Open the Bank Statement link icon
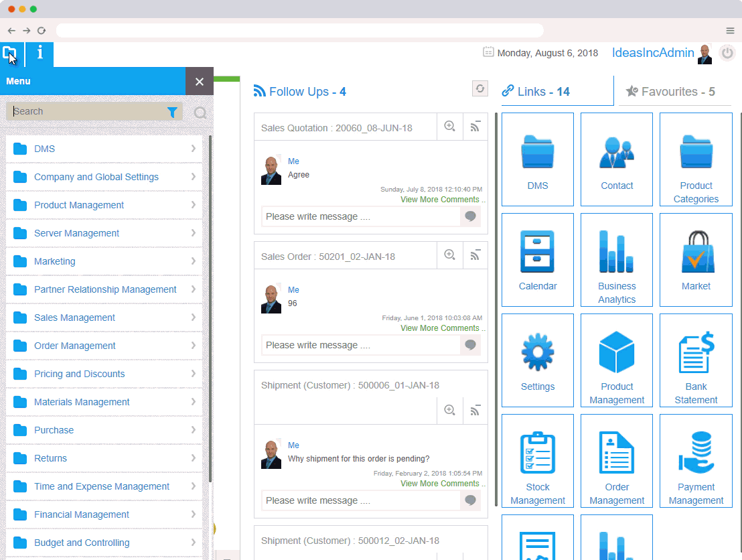The height and width of the screenshot is (560, 742). 696,353
